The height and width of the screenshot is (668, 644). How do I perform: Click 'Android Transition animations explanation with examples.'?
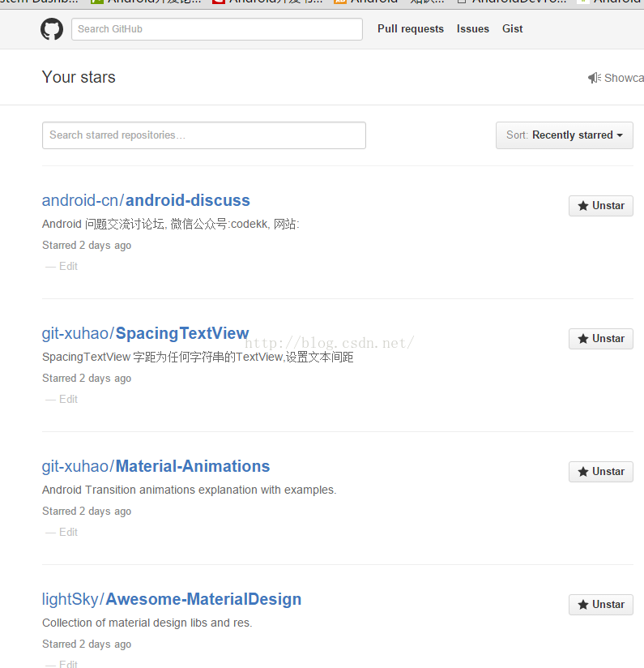coord(190,490)
